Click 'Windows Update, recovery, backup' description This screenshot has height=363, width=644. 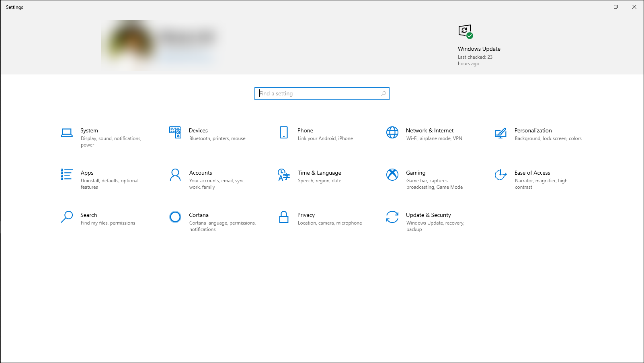[435, 226]
